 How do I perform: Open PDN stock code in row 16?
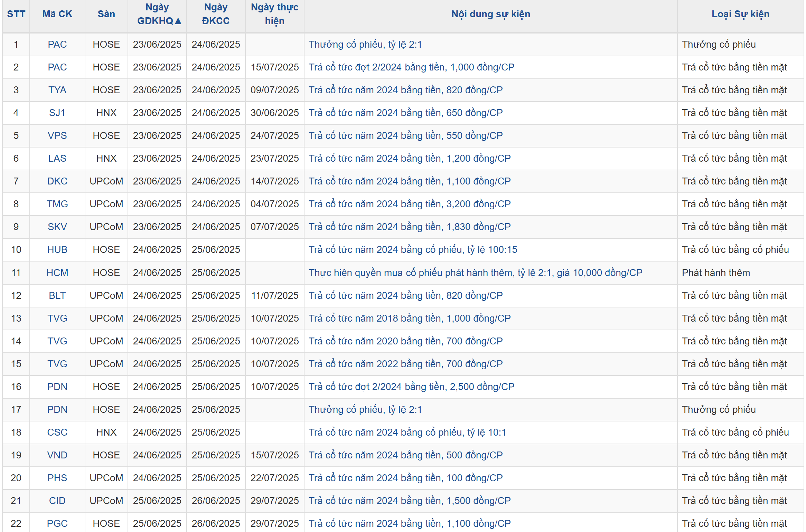57,387
